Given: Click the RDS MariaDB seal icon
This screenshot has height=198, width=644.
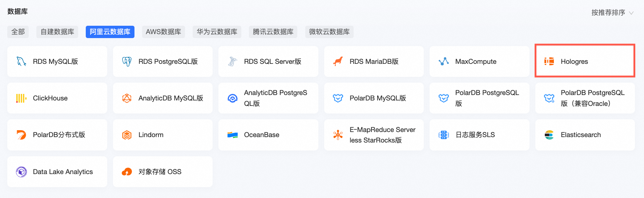Looking at the screenshot, I should pos(338,61).
